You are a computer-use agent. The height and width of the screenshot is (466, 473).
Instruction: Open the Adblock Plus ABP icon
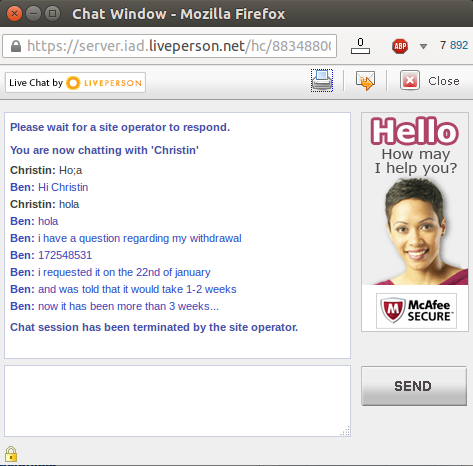(x=400, y=46)
